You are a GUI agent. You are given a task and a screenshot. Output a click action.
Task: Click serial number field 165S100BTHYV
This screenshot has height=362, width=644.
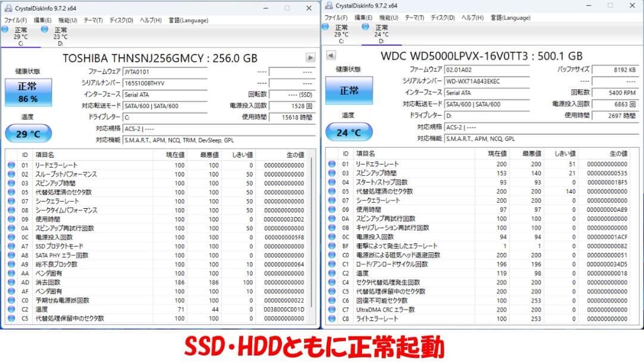pyautogui.click(x=165, y=83)
